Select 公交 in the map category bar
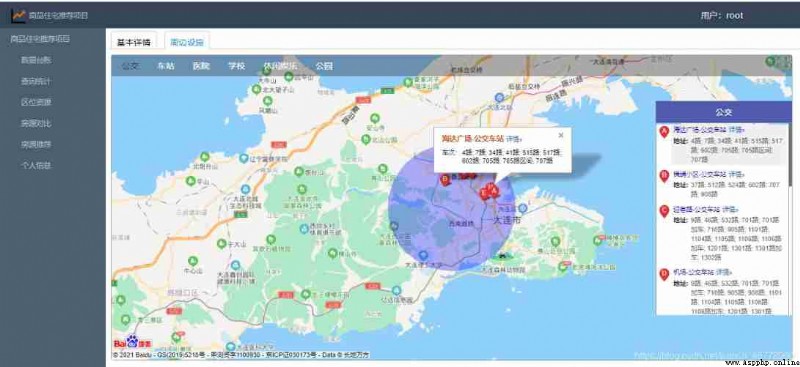This screenshot has height=367, width=800. [x=130, y=66]
